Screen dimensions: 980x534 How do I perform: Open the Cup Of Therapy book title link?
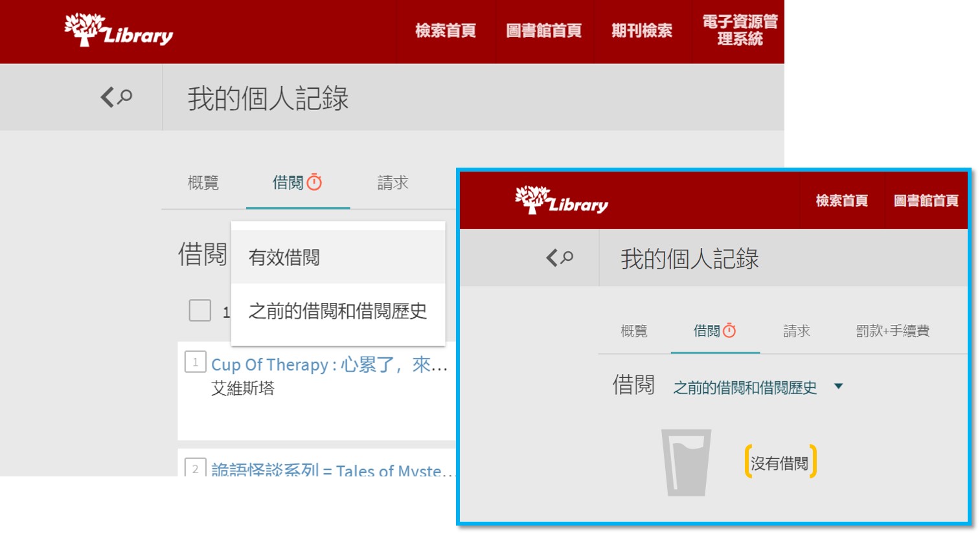329,365
